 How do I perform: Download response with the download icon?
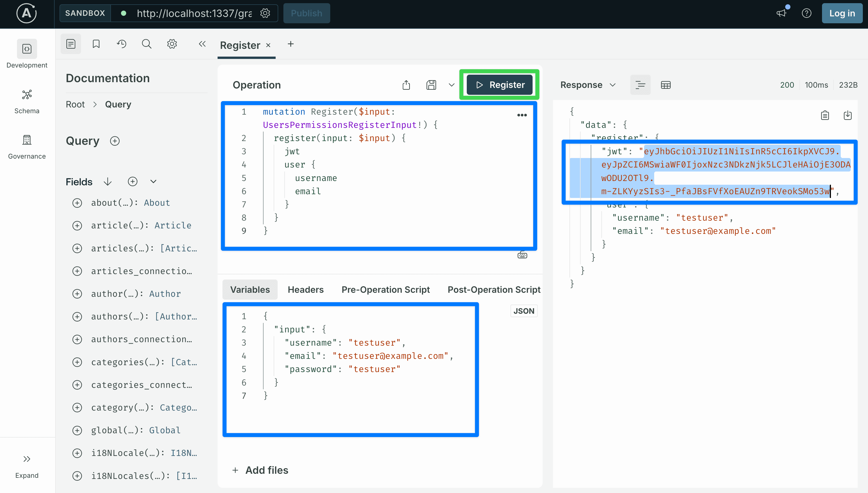click(848, 115)
